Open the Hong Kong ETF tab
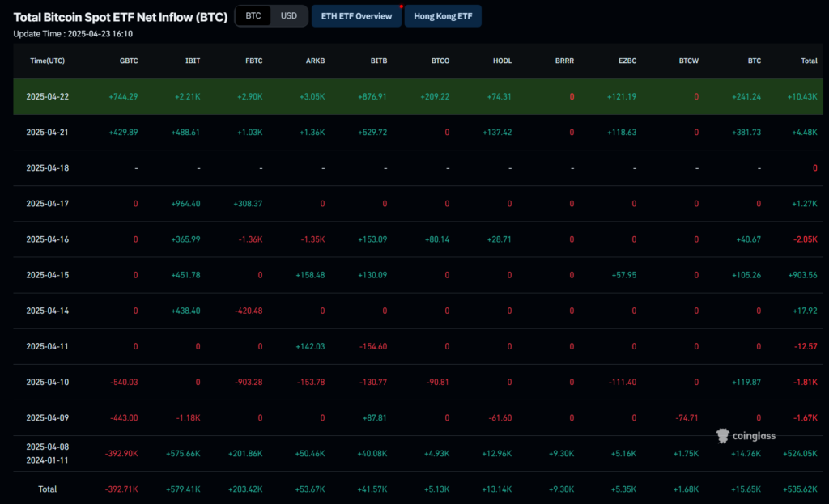This screenshot has height=504, width=829. (x=443, y=16)
